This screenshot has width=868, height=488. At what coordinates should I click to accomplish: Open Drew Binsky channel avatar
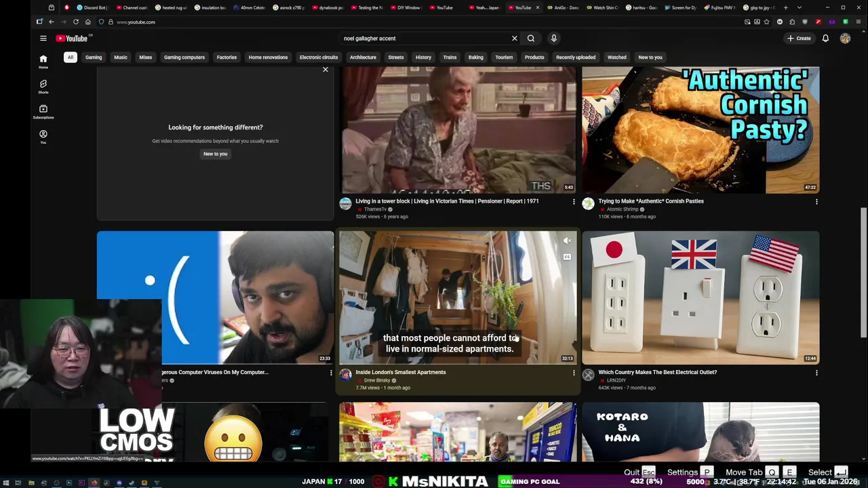click(x=345, y=374)
